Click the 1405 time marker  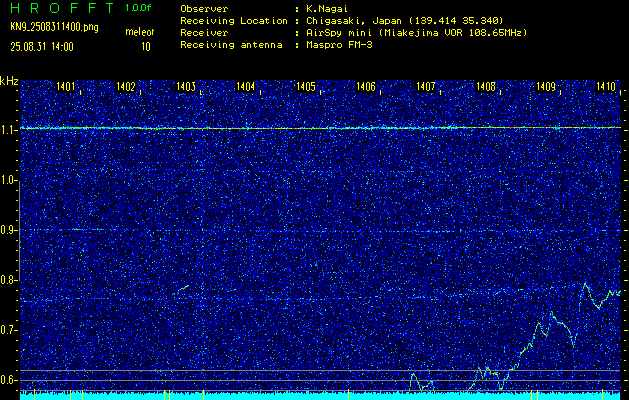point(306,86)
